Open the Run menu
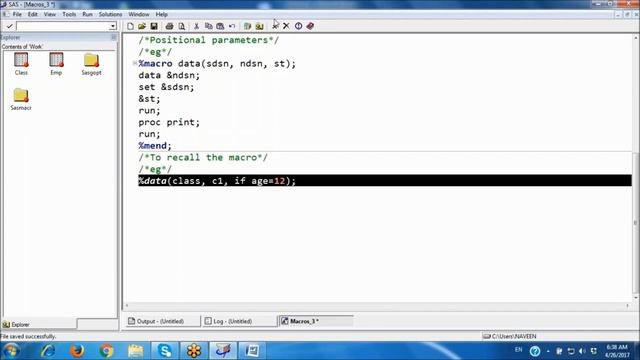 pos(87,14)
